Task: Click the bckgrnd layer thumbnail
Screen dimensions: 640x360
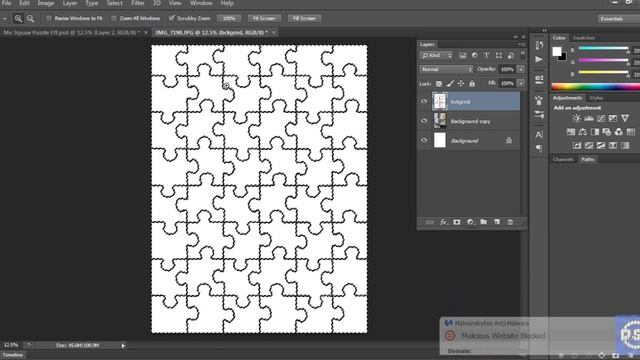Action: pyautogui.click(x=440, y=101)
